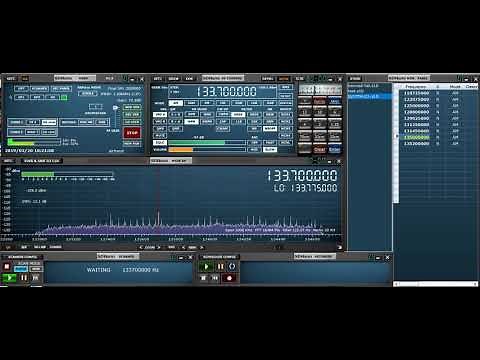Start recording with the red record icon
The image size is (480, 360).
pyautogui.click(x=229, y=278)
